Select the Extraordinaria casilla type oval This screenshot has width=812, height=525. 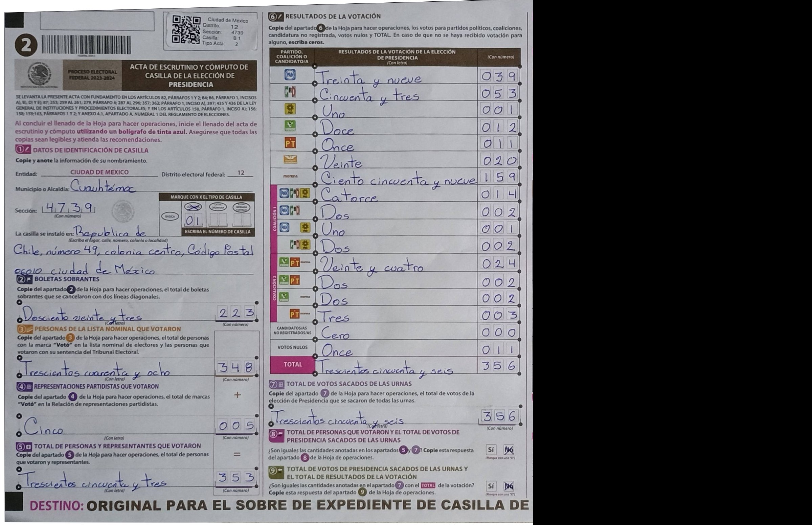(x=218, y=207)
